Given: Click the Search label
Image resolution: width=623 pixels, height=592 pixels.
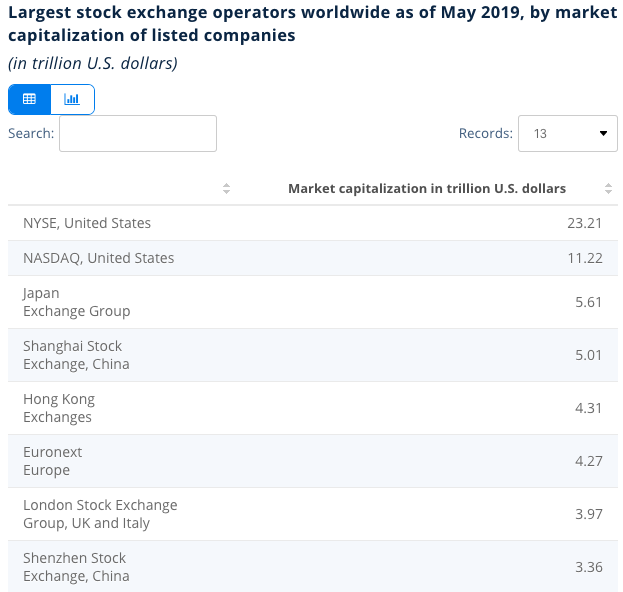Looking at the screenshot, I should pyautogui.click(x=31, y=133).
